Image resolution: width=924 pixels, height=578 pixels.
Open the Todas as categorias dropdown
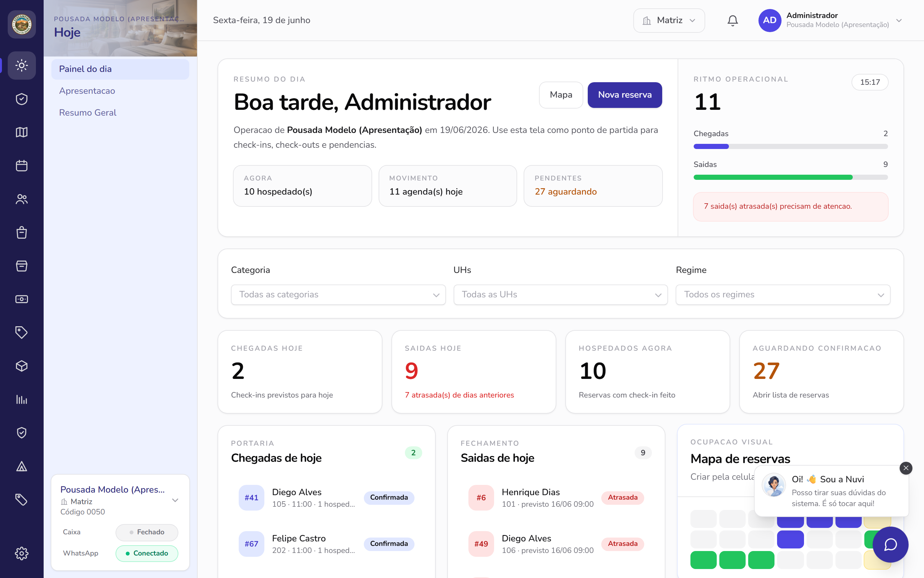(x=338, y=294)
